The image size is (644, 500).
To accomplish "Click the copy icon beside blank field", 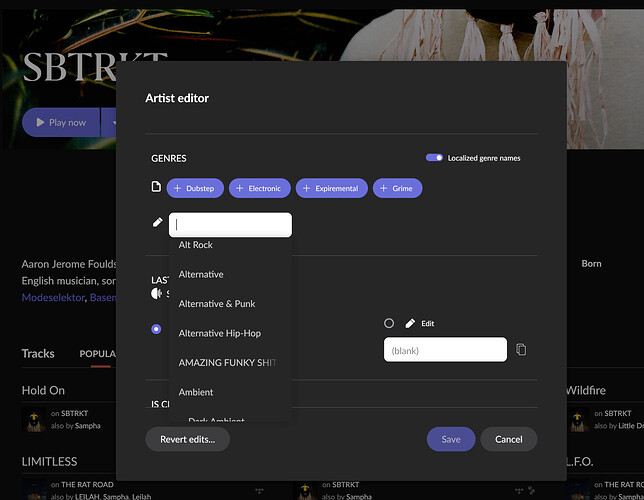I will point(521,350).
